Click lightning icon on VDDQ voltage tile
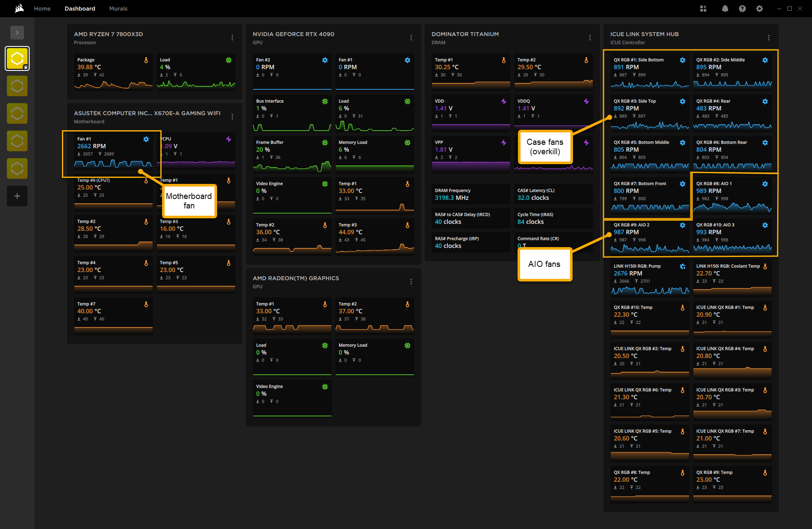812x529 pixels. [x=586, y=101]
